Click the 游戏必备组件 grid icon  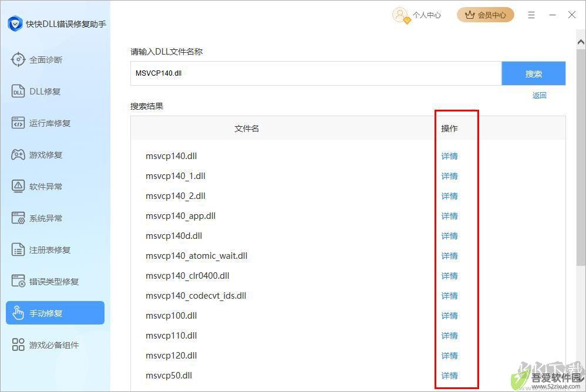(18, 344)
